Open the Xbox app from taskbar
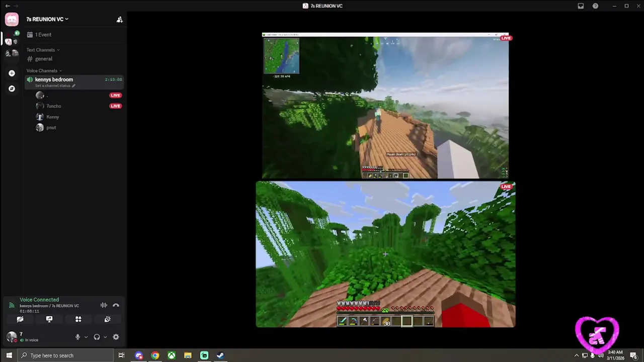Screen dimensions: 644x362 (172, 355)
